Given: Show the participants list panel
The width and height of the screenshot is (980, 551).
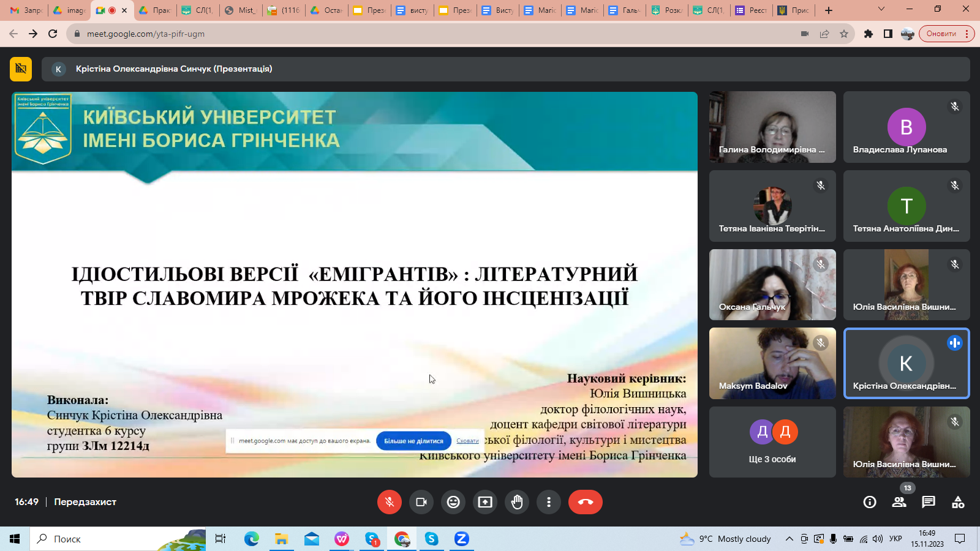Looking at the screenshot, I should tap(899, 502).
